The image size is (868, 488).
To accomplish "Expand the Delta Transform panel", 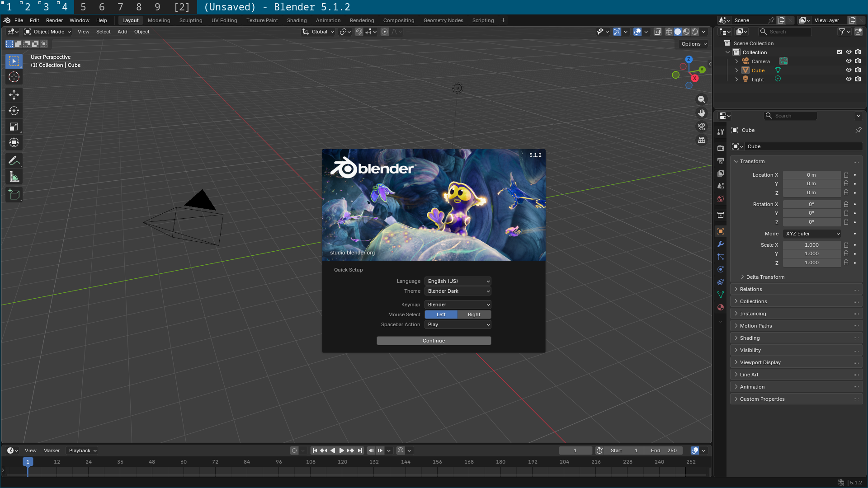I will (x=765, y=277).
